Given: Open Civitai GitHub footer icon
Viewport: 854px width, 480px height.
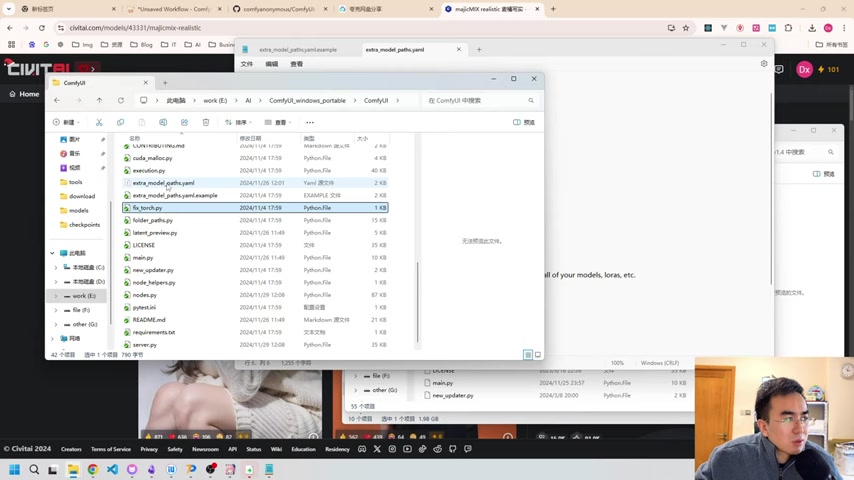Looking at the screenshot, I should 453,449.
